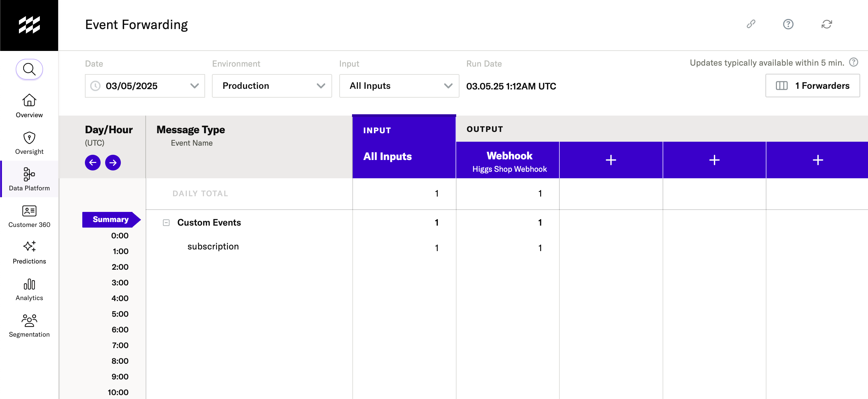The image size is (868, 399).
Task: Select the Data Platform menu item
Action: pos(29,179)
